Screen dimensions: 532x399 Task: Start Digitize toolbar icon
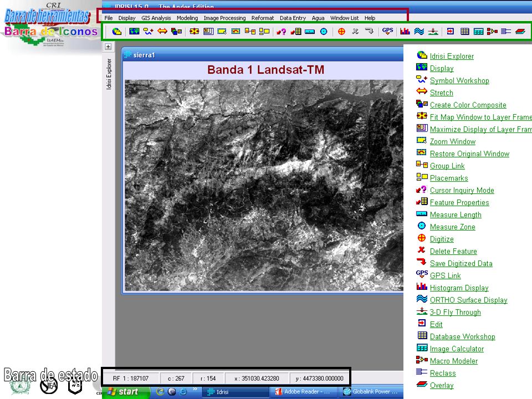point(342,32)
